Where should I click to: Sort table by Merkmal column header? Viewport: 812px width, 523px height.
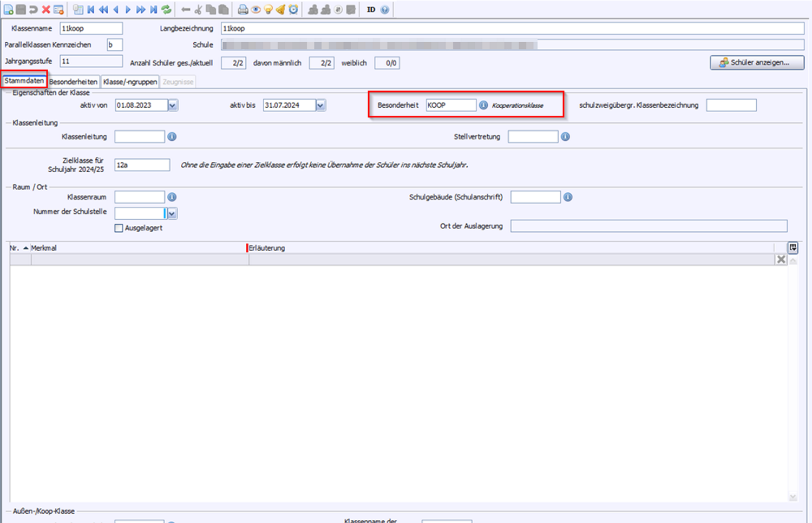point(44,248)
